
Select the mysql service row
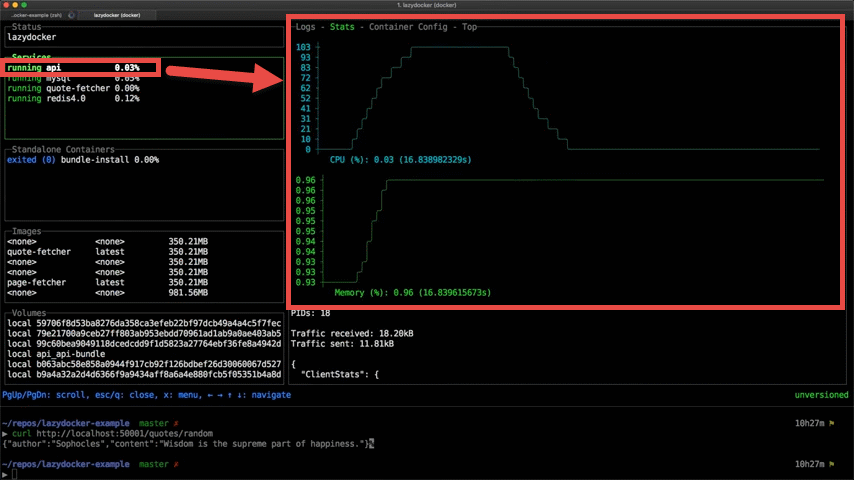tap(72, 78)
